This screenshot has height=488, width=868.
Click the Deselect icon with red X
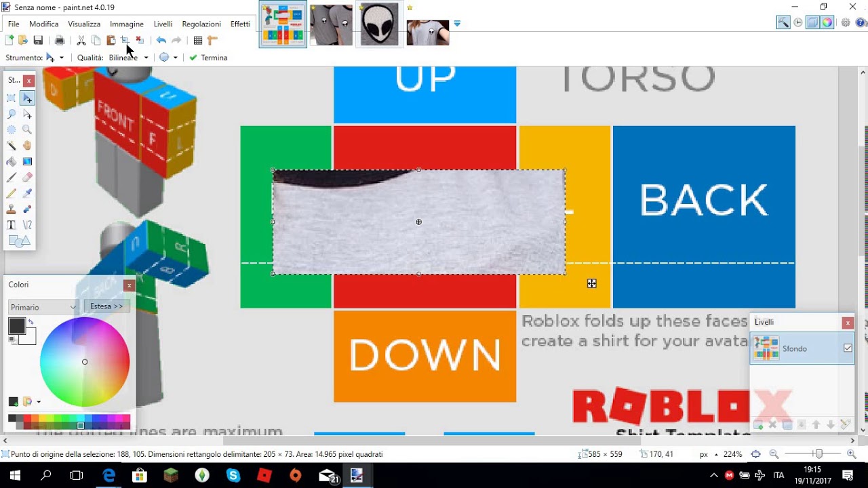coord(139,41)
